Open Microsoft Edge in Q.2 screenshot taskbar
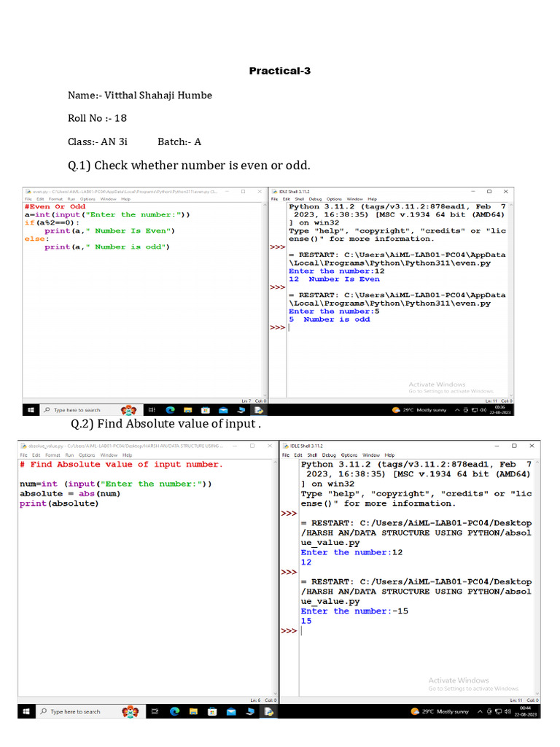The height and width of the screenshot is (747, 560). [x=174, y=711]
